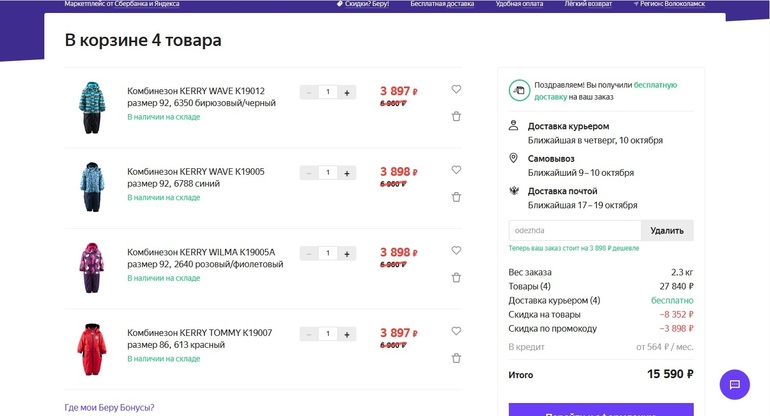Click the promo code input field

tap(574, 230)
